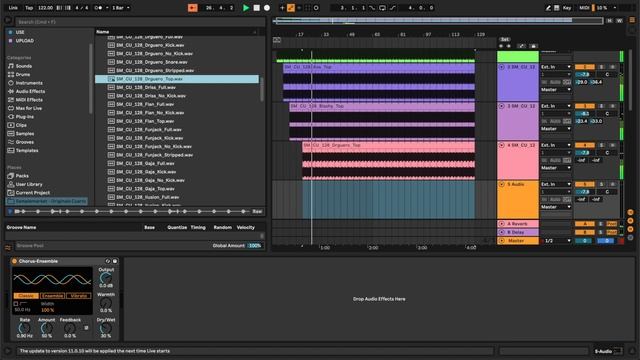Open the Samples category

[24, 133]
